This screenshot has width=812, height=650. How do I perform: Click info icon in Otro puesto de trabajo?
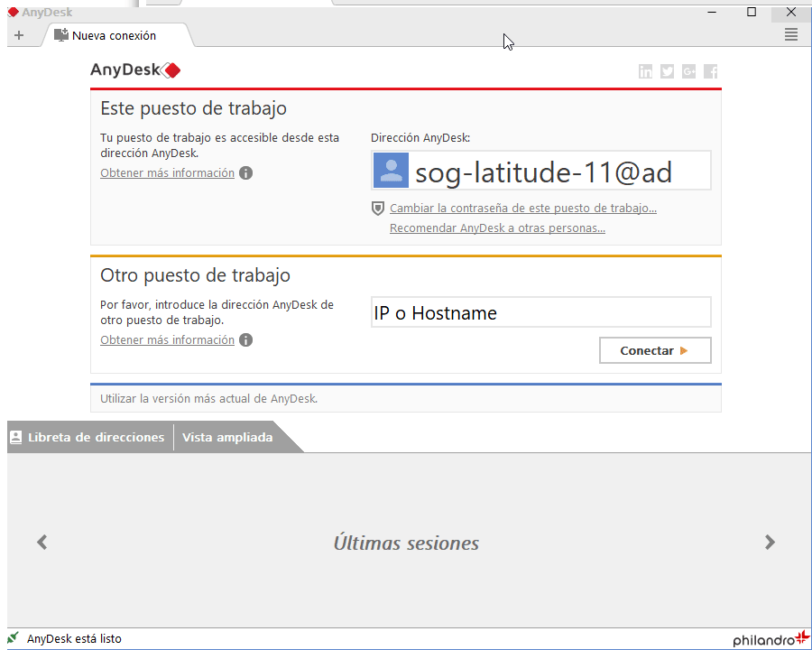tap(246, 340)
